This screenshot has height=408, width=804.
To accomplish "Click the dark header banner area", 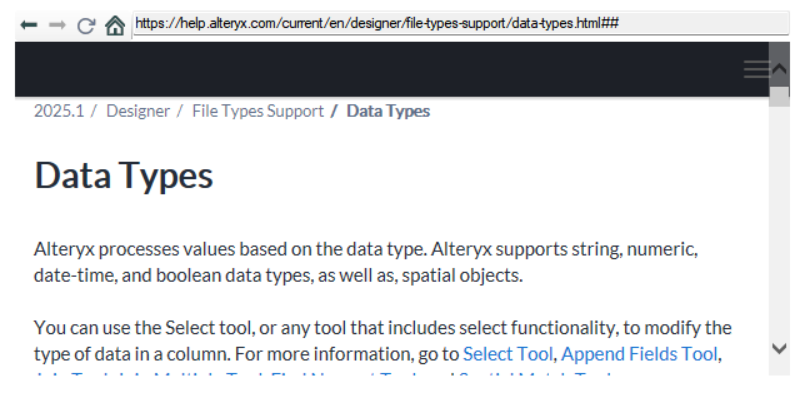I will (x=392, y=69).
